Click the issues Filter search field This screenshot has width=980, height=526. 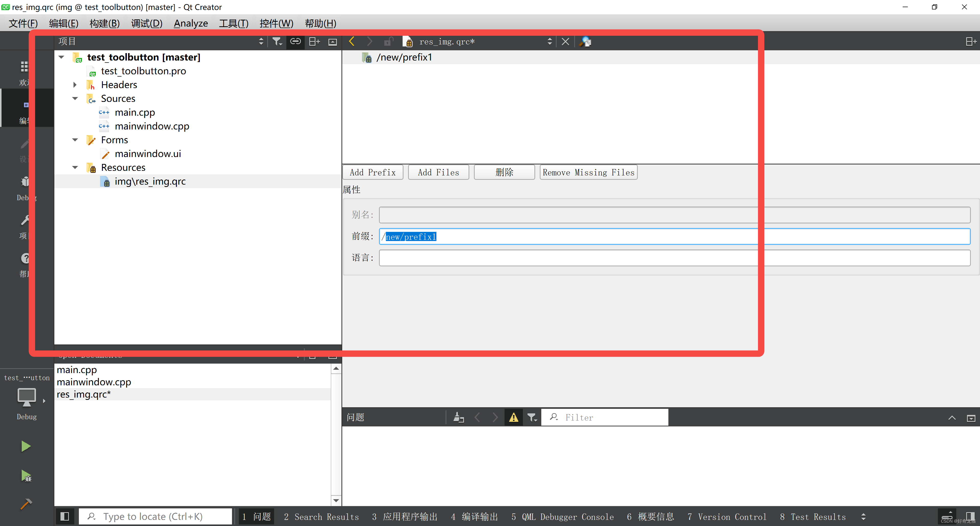[605, 417]
